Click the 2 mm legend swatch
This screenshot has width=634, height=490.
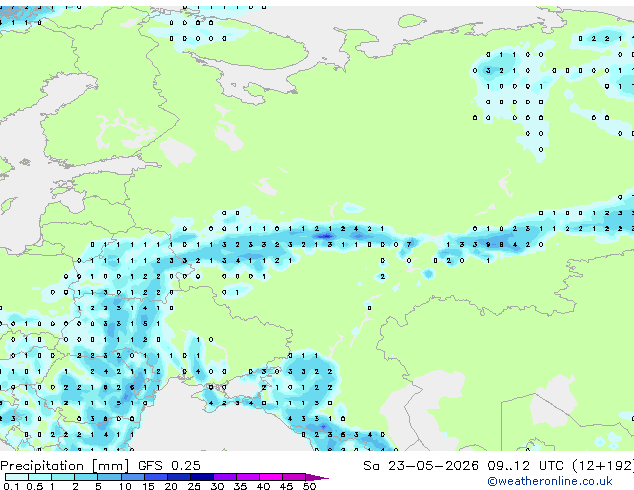pyautogui.click(x=86, y=477)
